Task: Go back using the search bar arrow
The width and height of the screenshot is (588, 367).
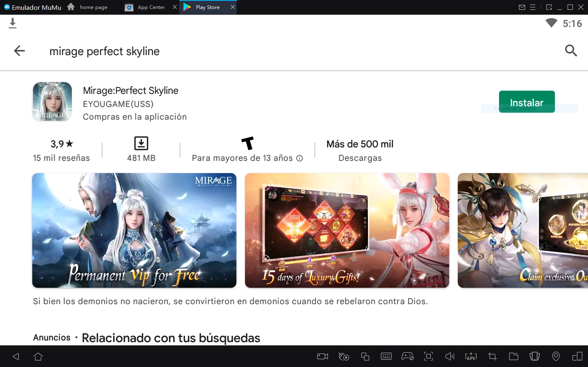Action: [x=19, y=51]
